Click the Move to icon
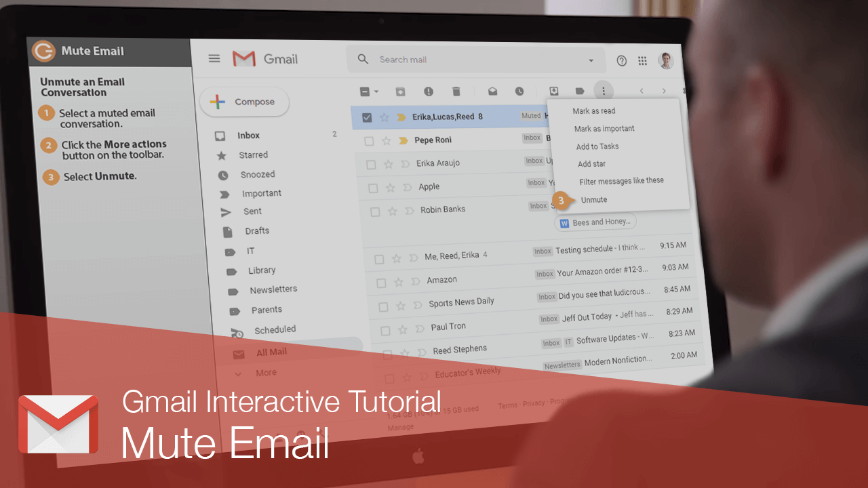This screenshot has width=868, height=488. click(x=553, y=91)
